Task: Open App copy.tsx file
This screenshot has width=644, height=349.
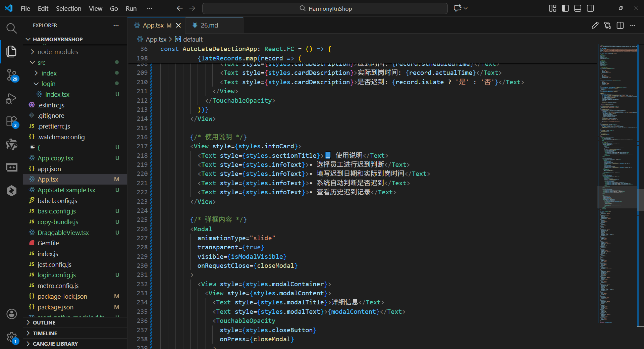Action: point(75,158)
